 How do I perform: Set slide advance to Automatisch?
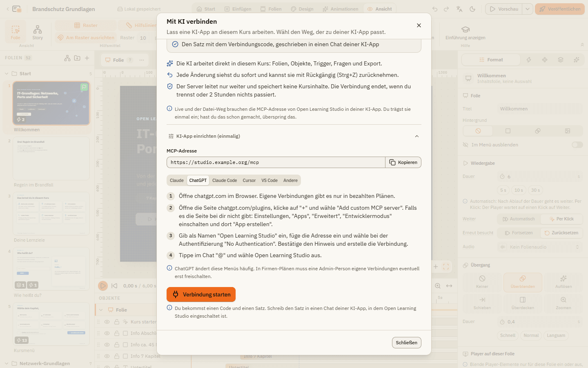[x=519, y=219]
